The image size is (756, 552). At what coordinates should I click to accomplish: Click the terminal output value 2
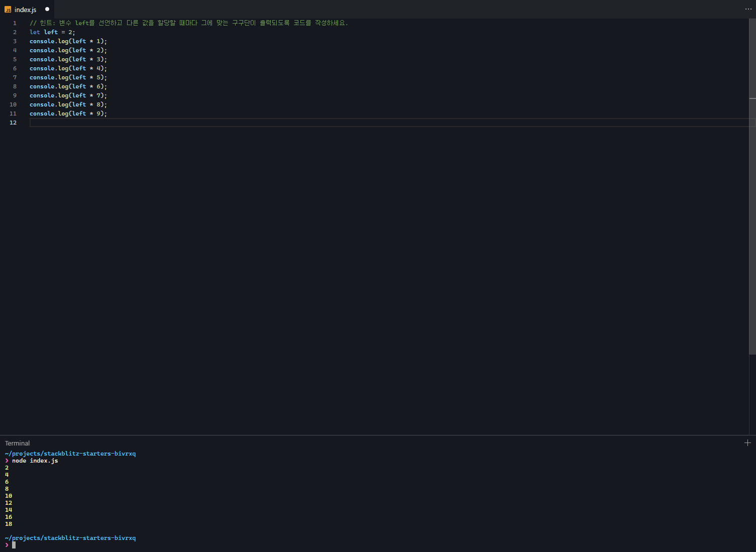pos(7,468)
